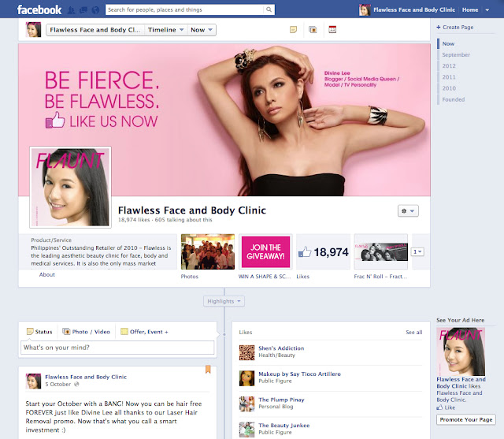Click the public globe icon beside 5 October
The width and height of the screenshot is (504, 439).
click(x=76, y=385)
